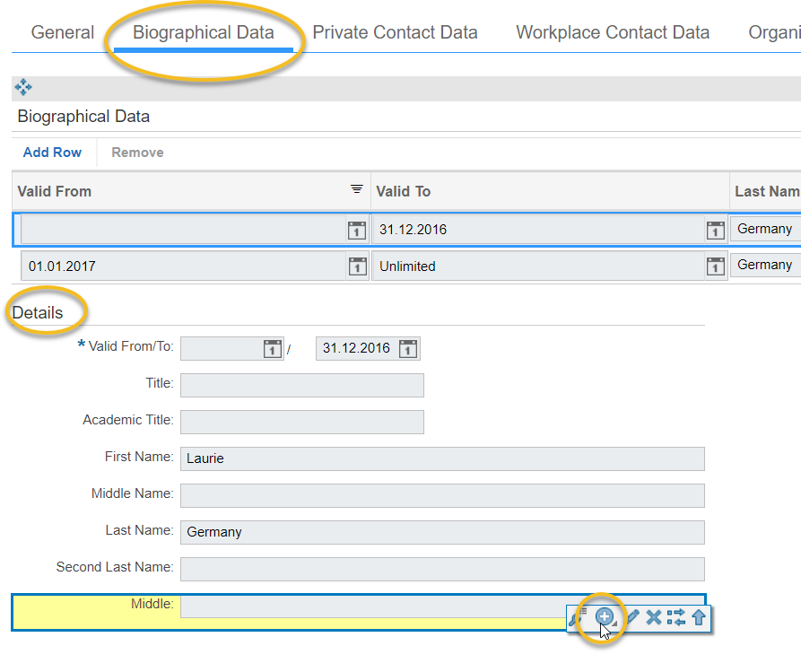Click the wrench settings icon in the floating toolbar

coord(573,618)
